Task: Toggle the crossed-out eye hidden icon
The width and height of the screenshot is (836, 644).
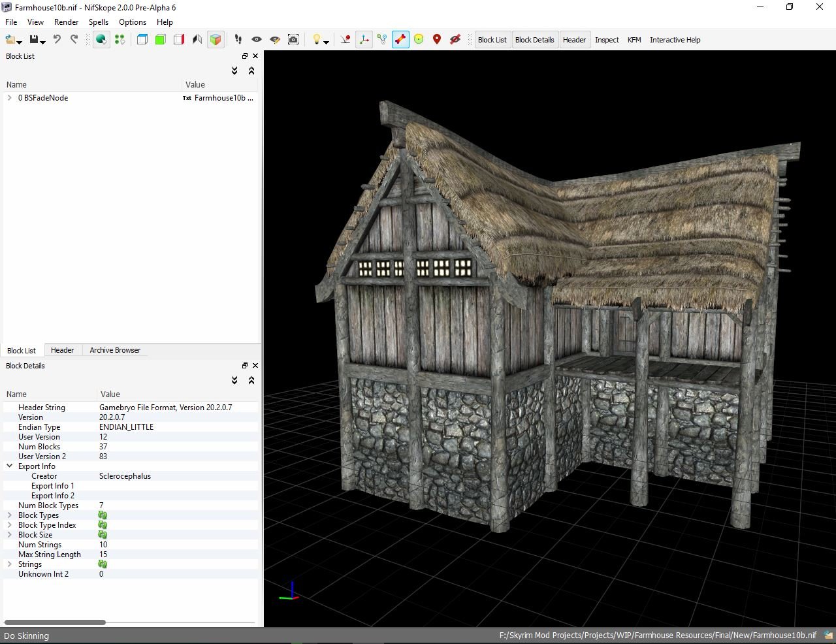Action: click(455, 40)
